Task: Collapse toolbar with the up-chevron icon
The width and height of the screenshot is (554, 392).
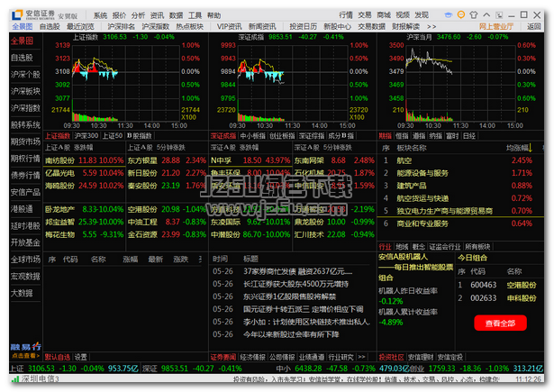Action: click(x=486, y=14)
